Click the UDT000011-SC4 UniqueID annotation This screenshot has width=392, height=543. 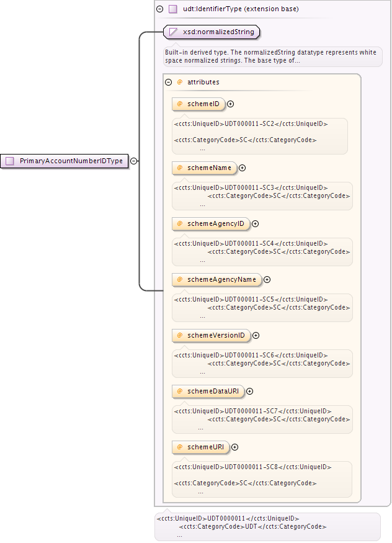[x=251, y=243]
